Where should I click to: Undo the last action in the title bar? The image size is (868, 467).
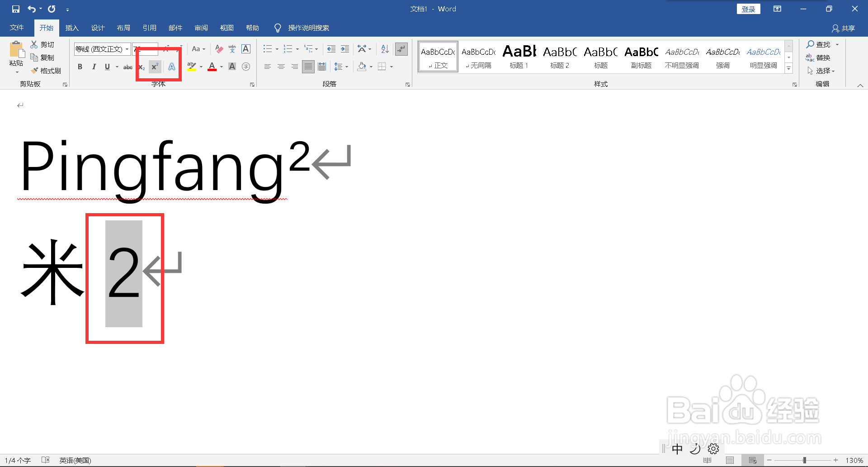pos(31,9)
